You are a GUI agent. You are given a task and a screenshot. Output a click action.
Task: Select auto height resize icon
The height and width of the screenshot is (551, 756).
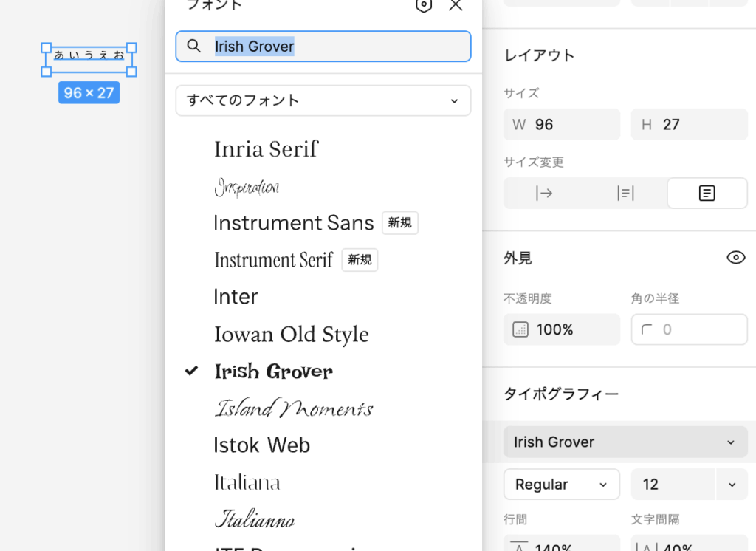(x=625, y=194)
